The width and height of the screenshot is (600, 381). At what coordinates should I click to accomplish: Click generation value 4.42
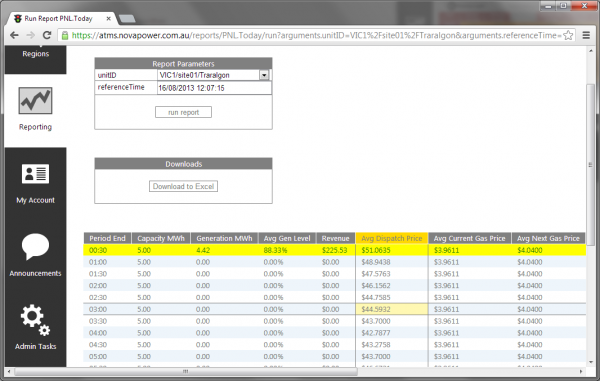203,250
